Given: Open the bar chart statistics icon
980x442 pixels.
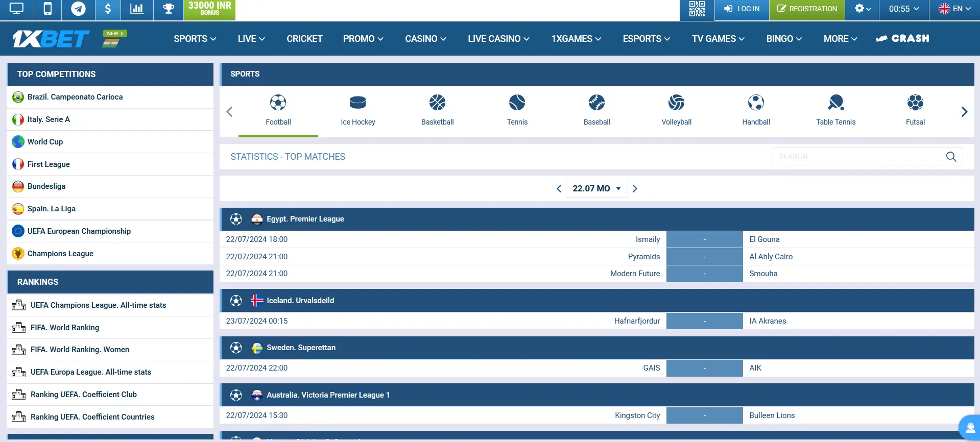Looking at the screenshot, I should coord(137,9).
